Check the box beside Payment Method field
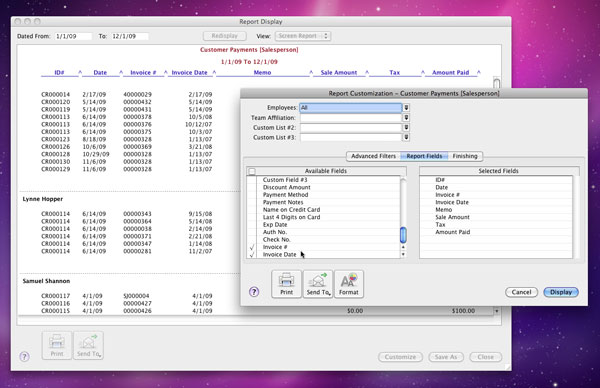The image size is (600, 388). coord(252,195)
